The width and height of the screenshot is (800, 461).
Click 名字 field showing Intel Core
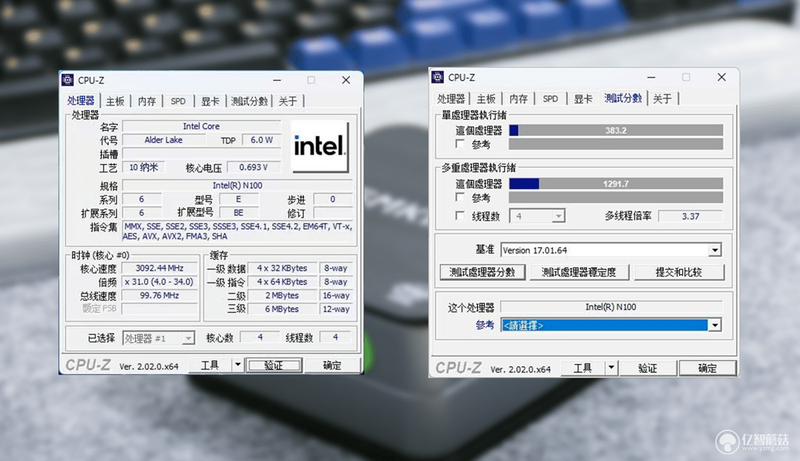202,126
